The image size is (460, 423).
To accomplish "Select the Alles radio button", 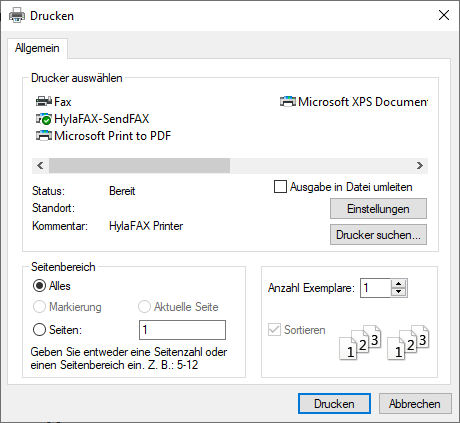I will tap(39, 286).
